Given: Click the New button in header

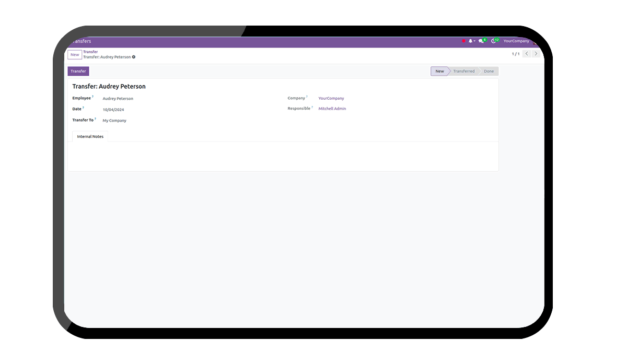Looking at the screenshot, I should [x=75, y=54].
